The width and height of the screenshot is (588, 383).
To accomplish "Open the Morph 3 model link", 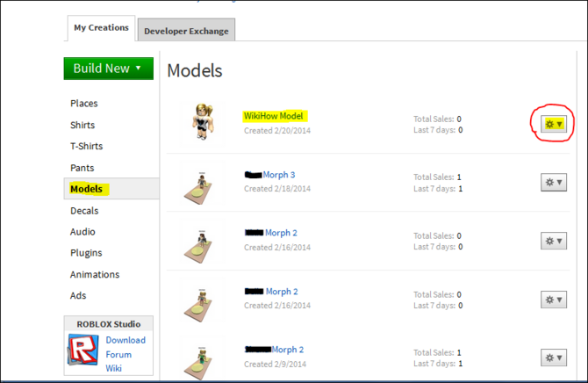I will pos(279,175).
